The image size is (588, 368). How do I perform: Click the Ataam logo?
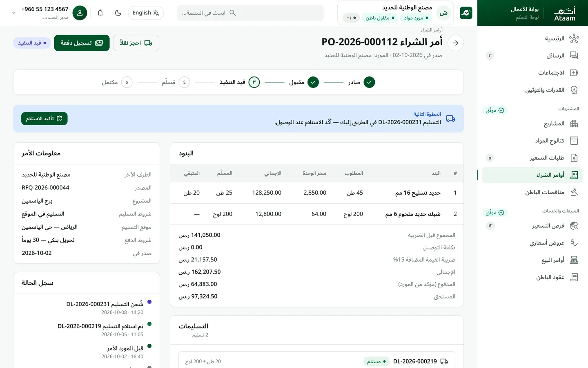565,13
